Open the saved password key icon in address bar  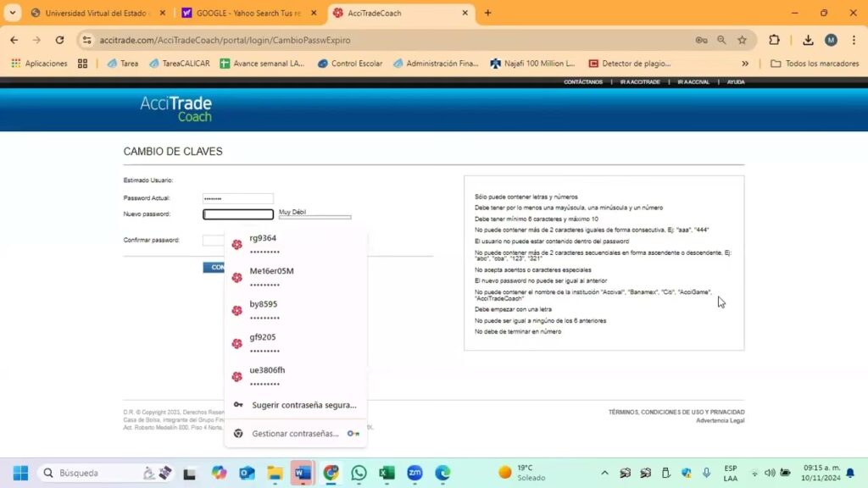[701, 40]
